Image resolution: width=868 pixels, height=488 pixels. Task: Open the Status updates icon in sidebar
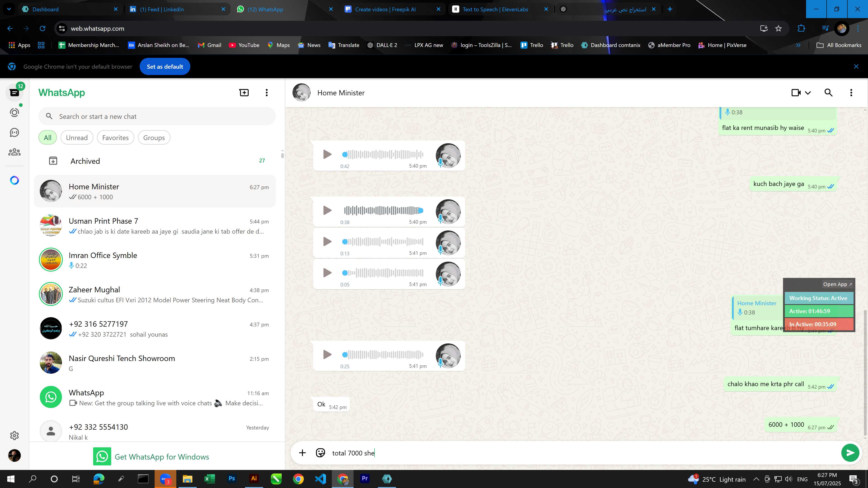[x=14, y=113]
